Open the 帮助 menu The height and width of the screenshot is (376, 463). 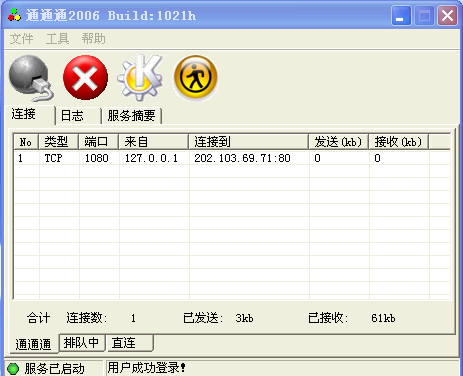pyautogui.click(x=94, y=39)
